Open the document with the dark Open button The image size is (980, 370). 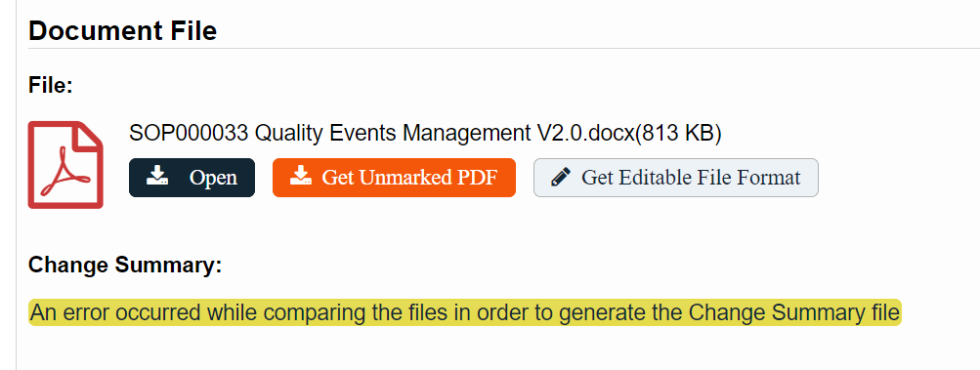(x=192, y=178)
